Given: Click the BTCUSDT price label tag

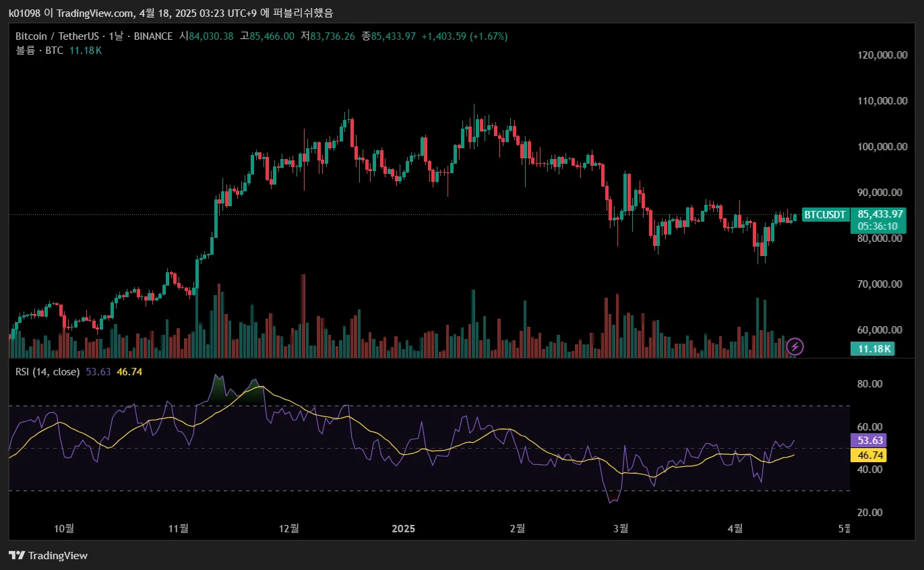Looking at the screenshot, I should pyautogui.click(x=826, y=215).
